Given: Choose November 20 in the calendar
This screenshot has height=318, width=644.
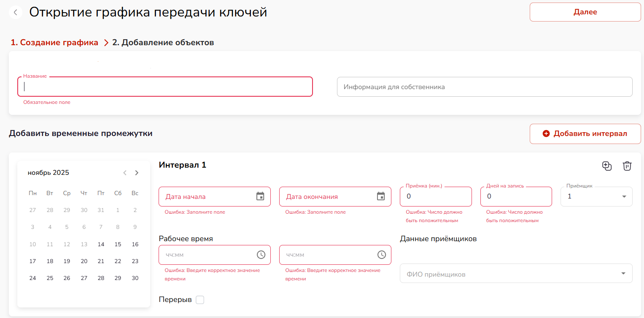Looking at the screenshot, I should coord(84,261).
